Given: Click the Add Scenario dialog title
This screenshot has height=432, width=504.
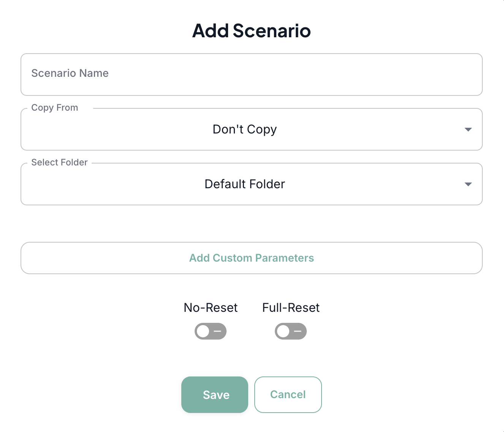Looking at the screenshot, I should tap(252, 31).
